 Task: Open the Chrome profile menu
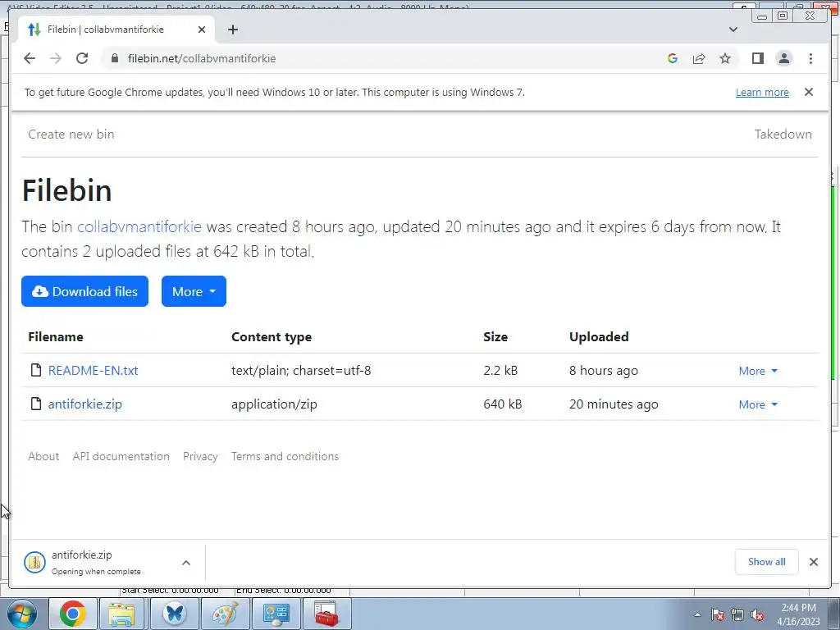pyautogui.click(x=783, y=58)
